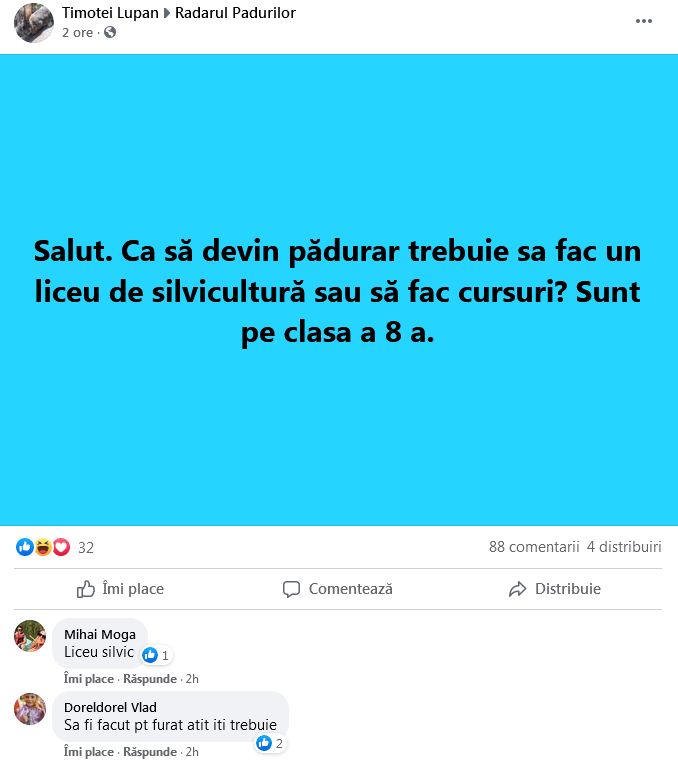Click the '2 ore' post timestamp
This screenshot has width=678, height=762.
click(x=77, y=33)
